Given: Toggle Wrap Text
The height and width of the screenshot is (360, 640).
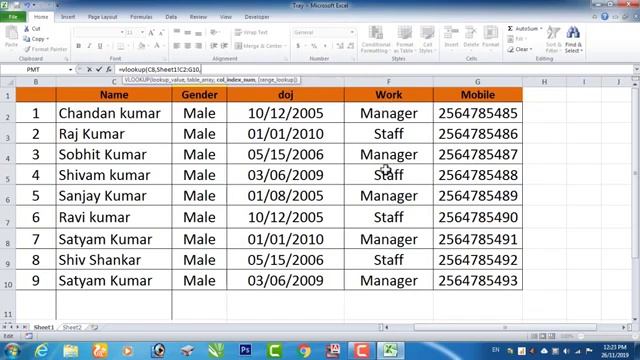Looking at the screenshot, I should coord(252,32).
